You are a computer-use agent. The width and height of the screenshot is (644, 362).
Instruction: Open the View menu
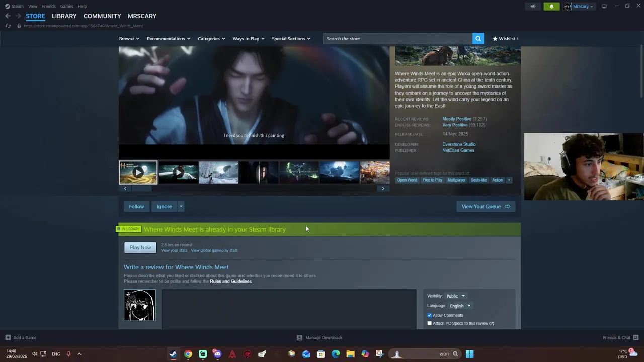[33, 6]
